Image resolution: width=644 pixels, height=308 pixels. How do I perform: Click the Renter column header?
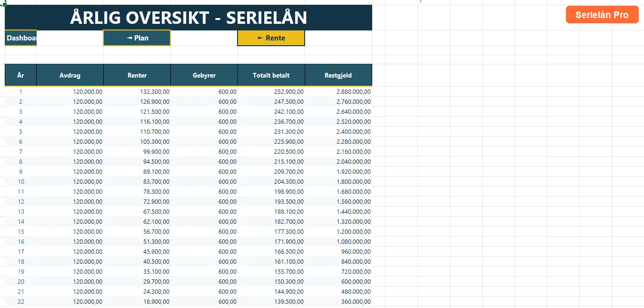tap(137, 75)
